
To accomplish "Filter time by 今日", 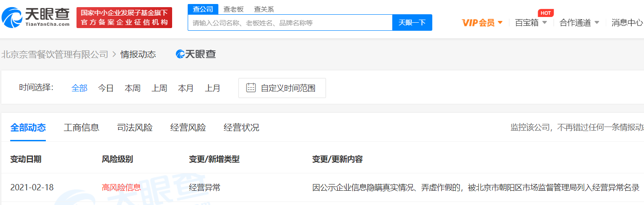I will pos(106,88).
